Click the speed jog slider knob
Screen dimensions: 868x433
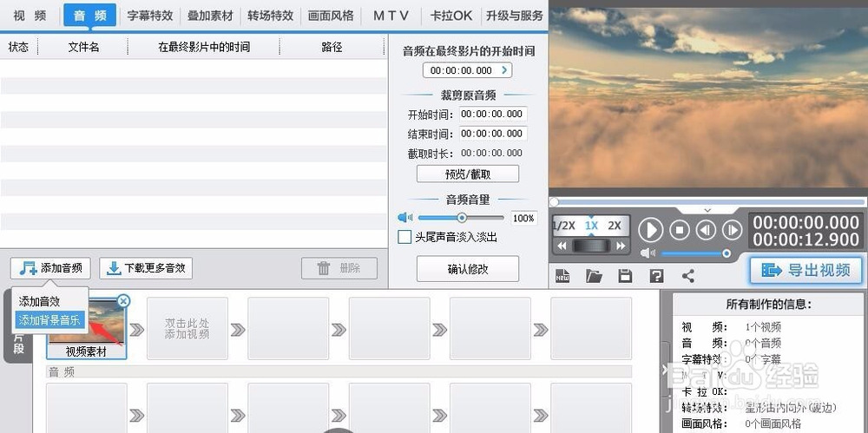click(591, 246)
